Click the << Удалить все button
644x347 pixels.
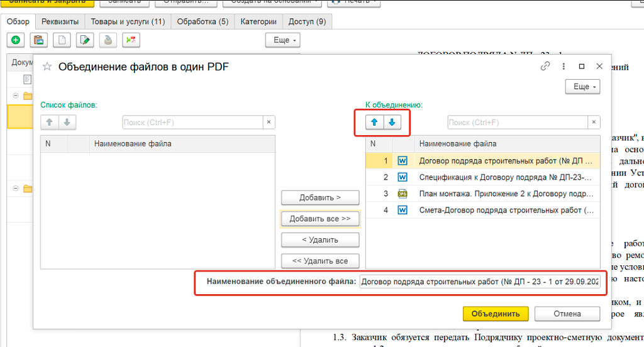click(x=320, y=261)
